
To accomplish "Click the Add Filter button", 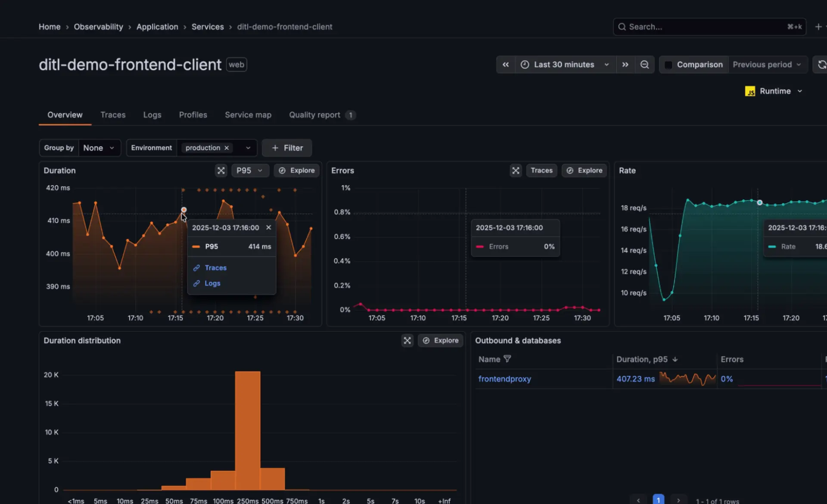I will (287, 148).
